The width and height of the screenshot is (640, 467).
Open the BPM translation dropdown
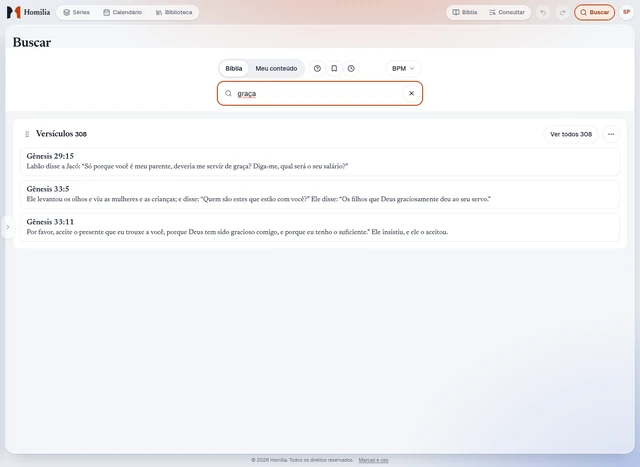tap(403, 69)
